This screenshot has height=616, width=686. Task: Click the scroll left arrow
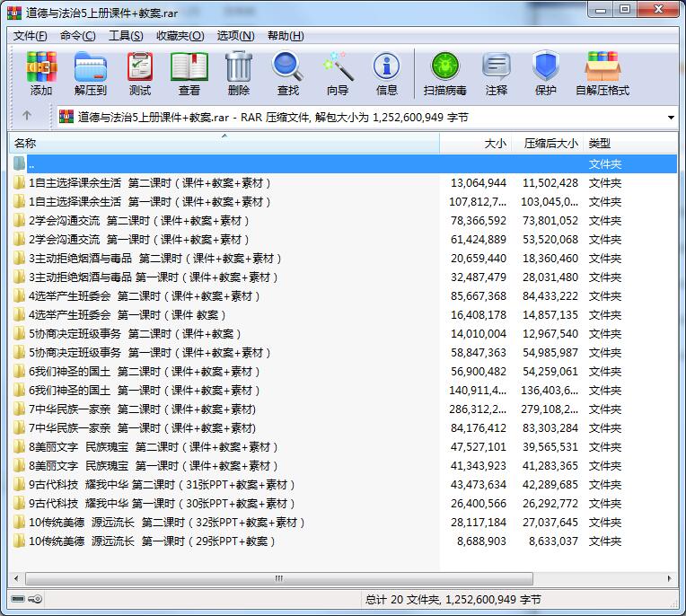click(16, 578)
